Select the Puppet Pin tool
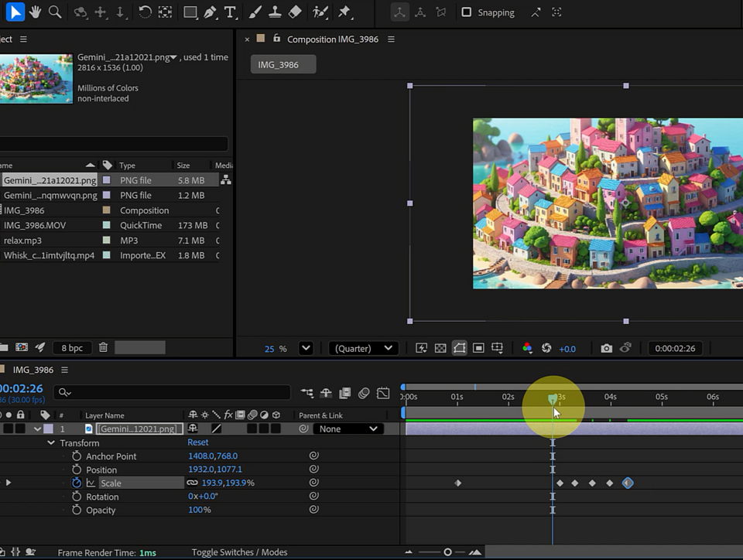 [344, 12]
